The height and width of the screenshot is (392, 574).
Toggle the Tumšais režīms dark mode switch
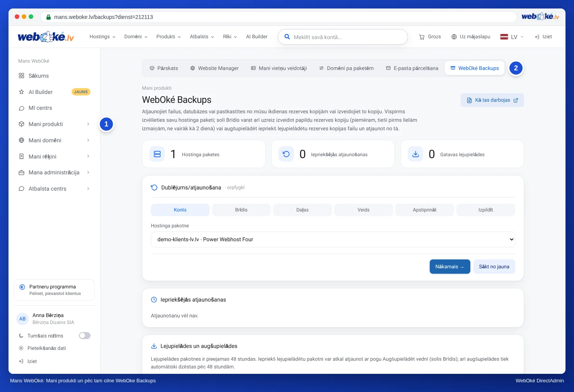pyautogui.click(x=85, y=336)
